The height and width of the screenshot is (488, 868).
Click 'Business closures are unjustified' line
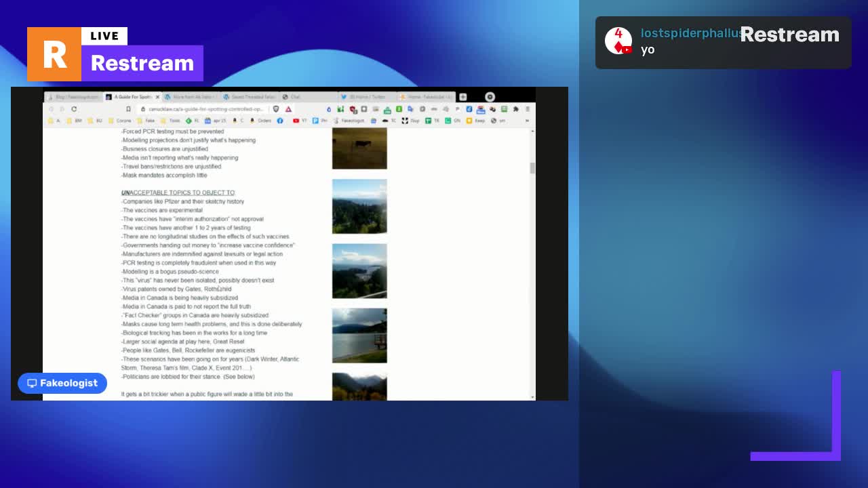[x=165, y=148]
